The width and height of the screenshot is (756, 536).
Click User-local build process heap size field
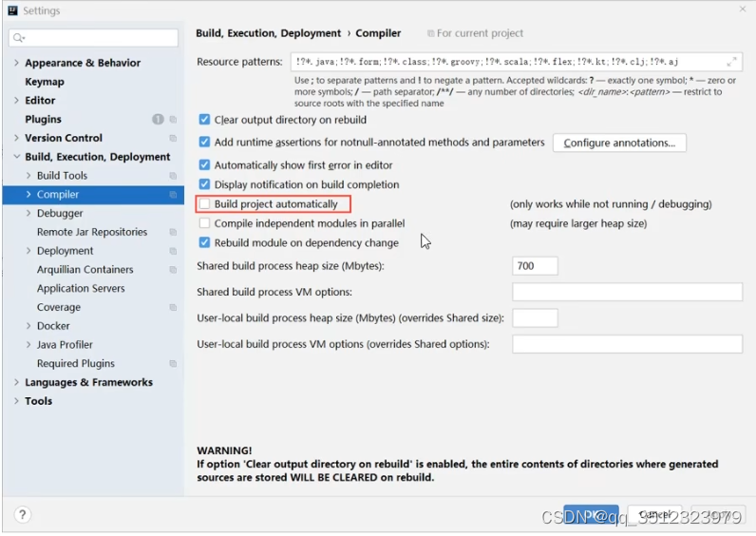tap(535, 318)
